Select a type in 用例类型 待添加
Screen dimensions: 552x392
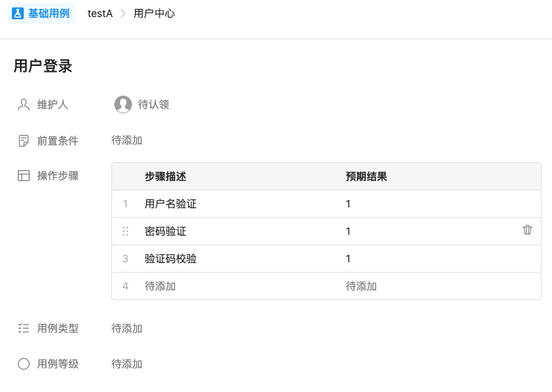(x=127, y=328)
